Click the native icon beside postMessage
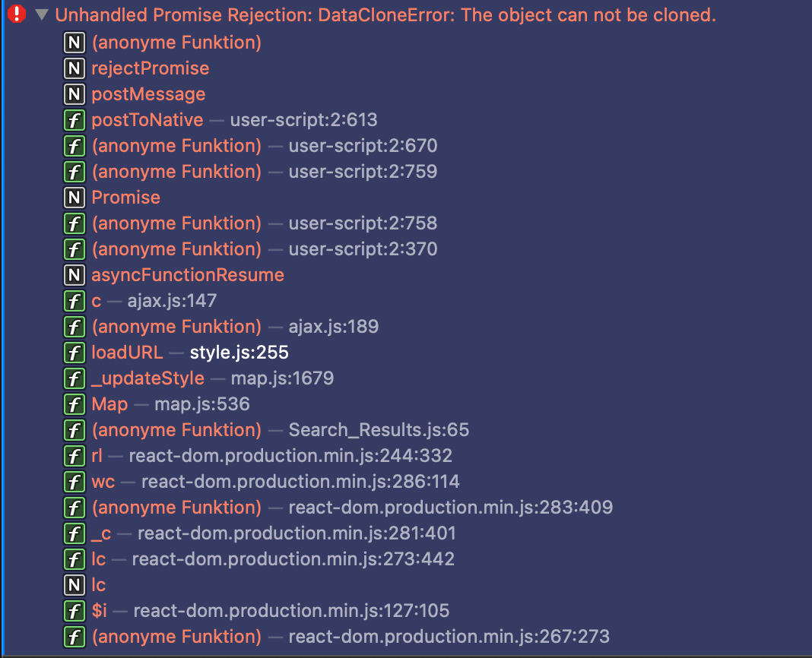The height and width of the screenshot is (658, 812). tap(74, 94)
